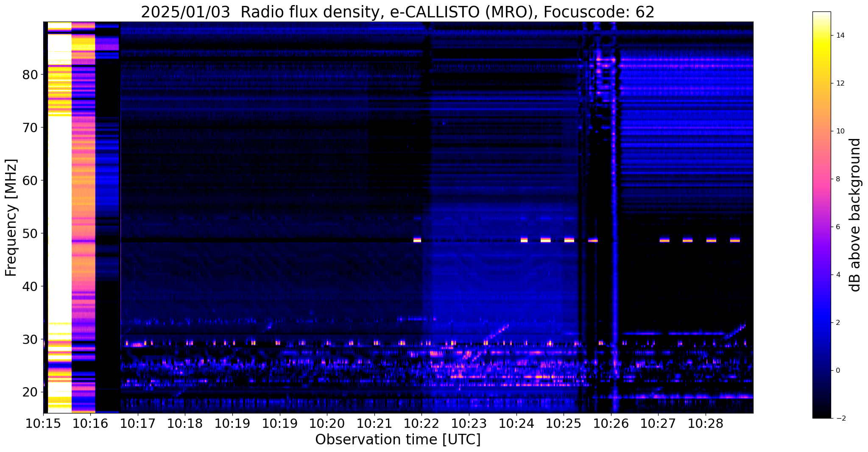Click the colorbar tick label 12
Viewport: 868px width, 452px height.
840,83
